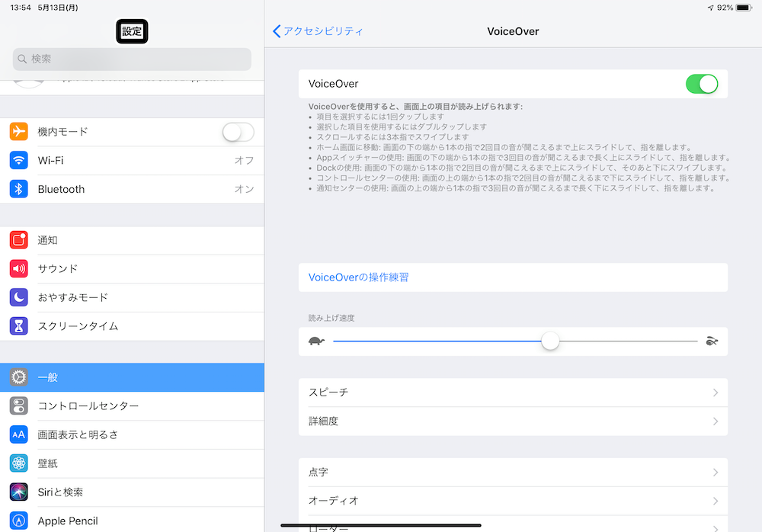Viewport: 762px width, 532px height.
Task: Select おやすみモード in settings sidebar
Action: tap(132, 297)
